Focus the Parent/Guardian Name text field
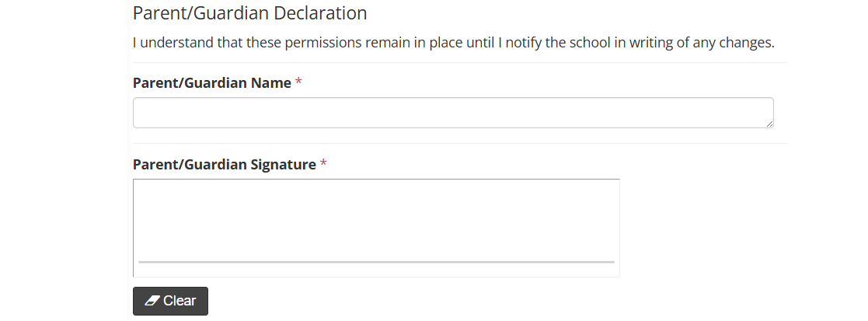The image size is (868, 321). tap(453, 113)
